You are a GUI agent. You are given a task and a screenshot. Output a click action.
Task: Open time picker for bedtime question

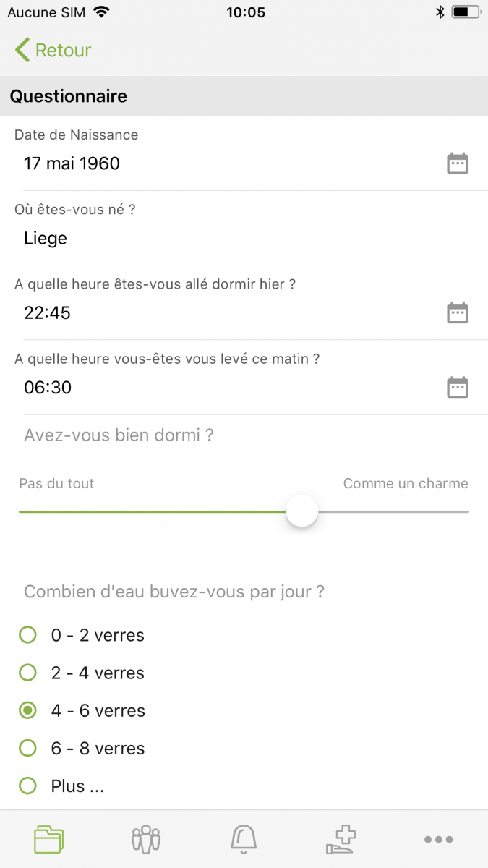coord(457,312)
